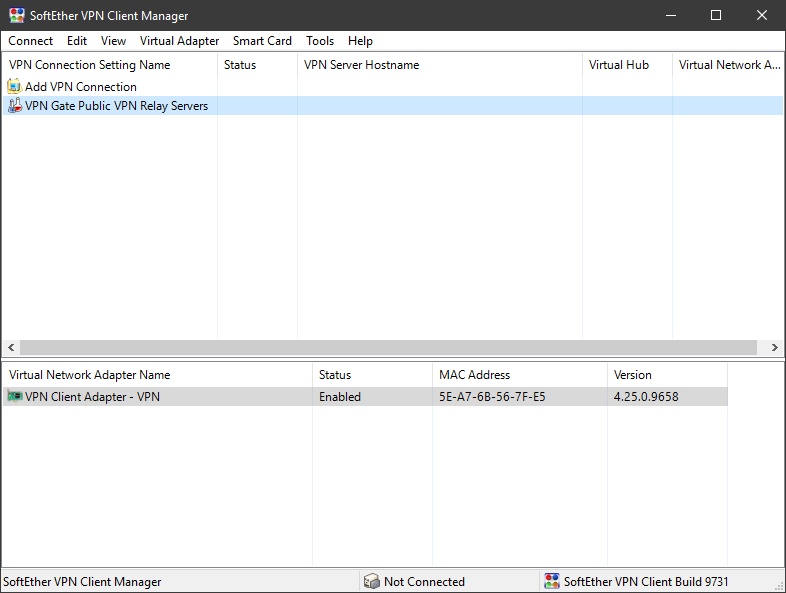Sort by VPN Server Hostname column
Screen dimensions: 786x593
[x=440, y=65]
